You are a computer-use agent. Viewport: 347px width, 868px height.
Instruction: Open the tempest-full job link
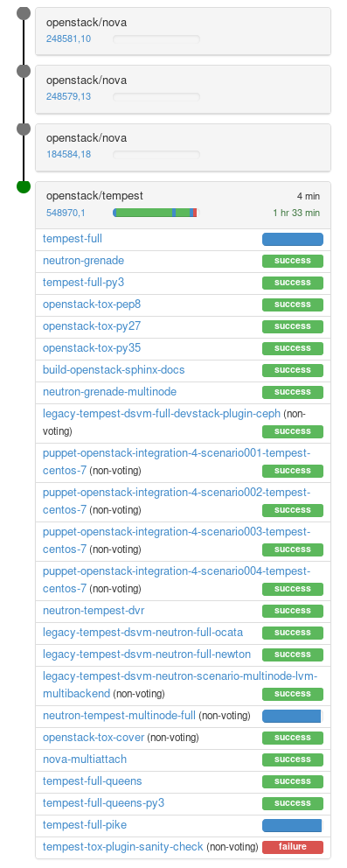tap(73, 239)
